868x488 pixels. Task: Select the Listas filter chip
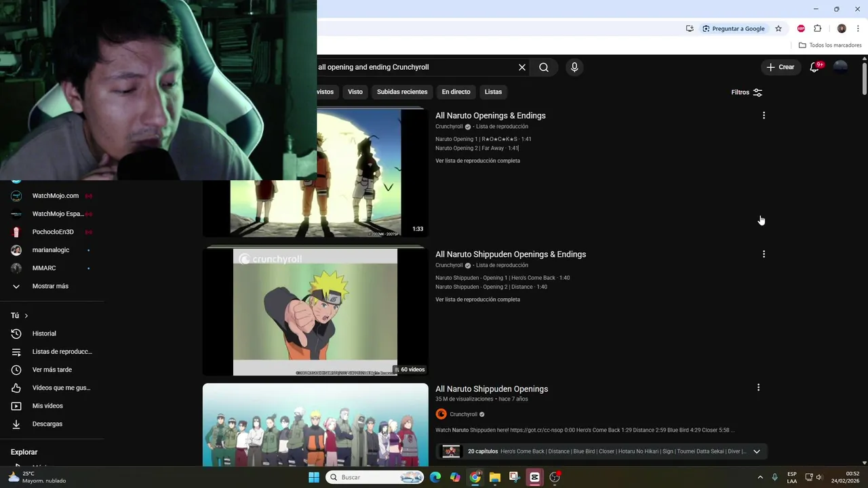coord(493,91)
